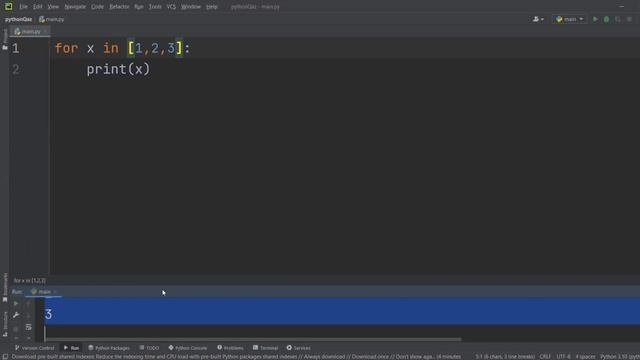
Task: Click the print(x) code line
Action: (118, 69)
